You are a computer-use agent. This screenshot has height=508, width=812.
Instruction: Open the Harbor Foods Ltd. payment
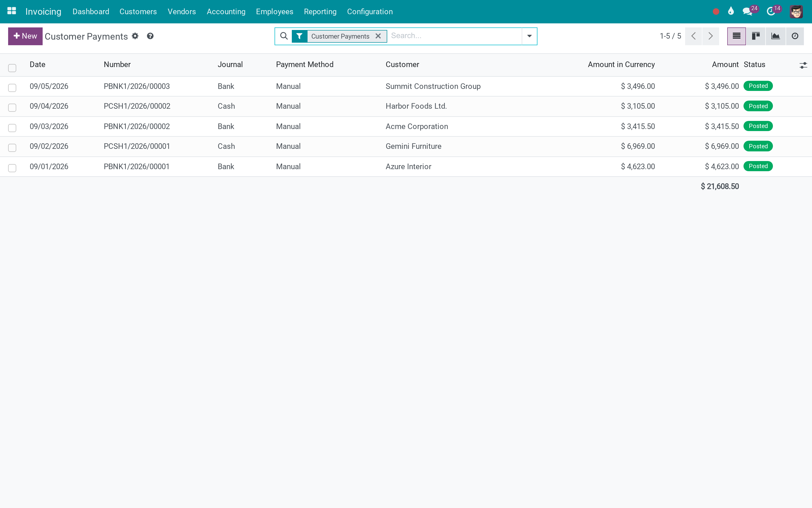(416, 106)
